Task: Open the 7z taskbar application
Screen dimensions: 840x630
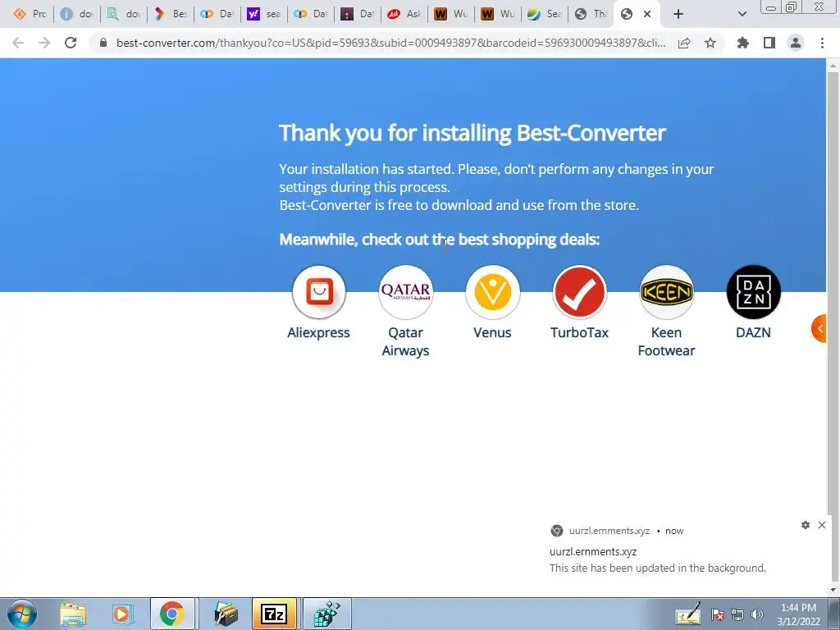Action: [274, 614]
